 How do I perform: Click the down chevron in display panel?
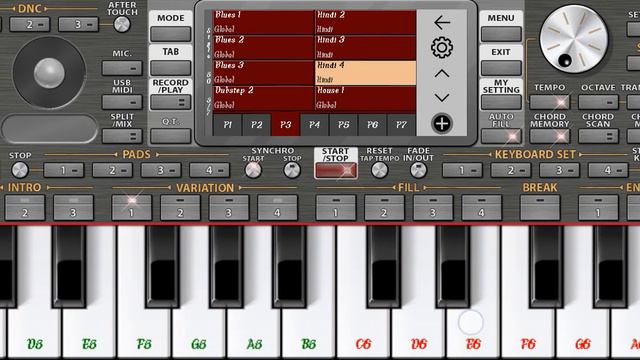coord(442,98)
